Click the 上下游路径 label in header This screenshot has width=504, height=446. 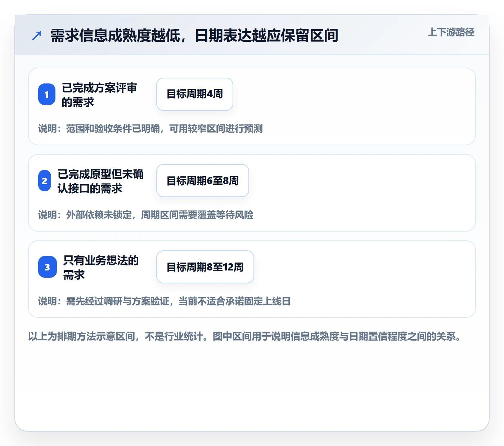click(x=451, y=32)
